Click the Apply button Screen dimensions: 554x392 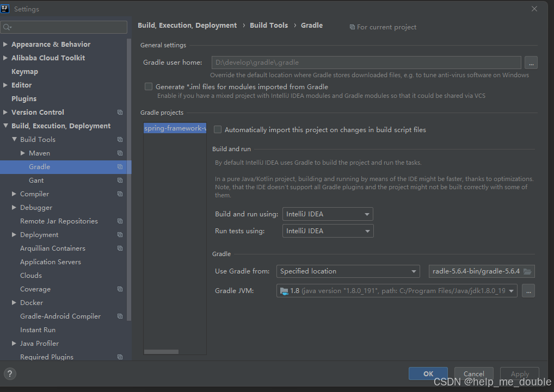click(520, 374)
